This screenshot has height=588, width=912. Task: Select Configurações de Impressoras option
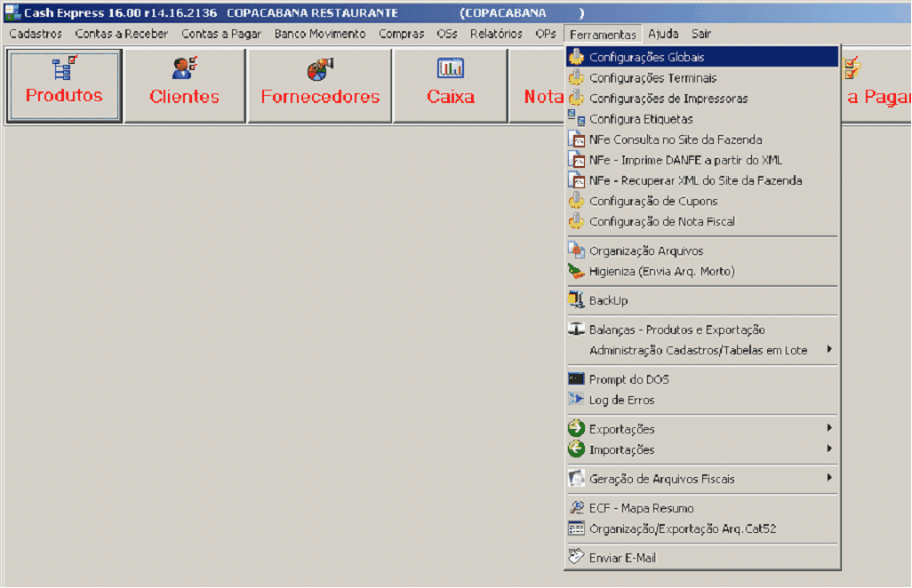(x=668, y=99)
